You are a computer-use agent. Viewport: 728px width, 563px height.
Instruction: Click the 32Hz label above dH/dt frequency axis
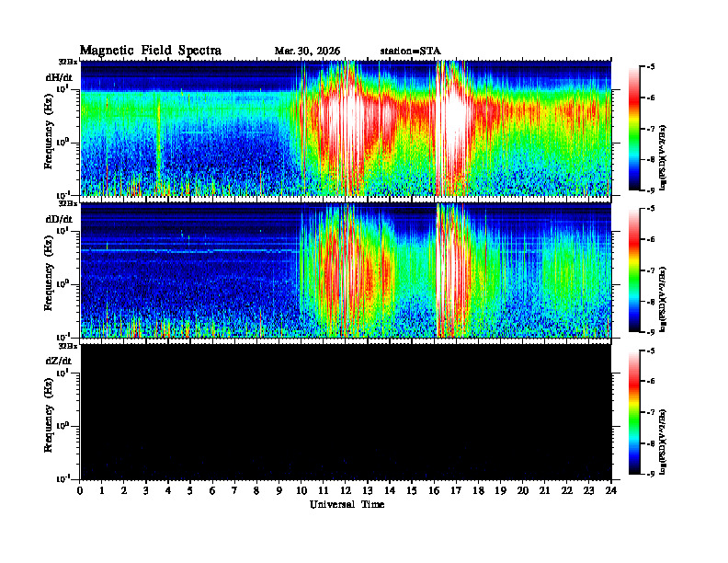tap(68, 62)
